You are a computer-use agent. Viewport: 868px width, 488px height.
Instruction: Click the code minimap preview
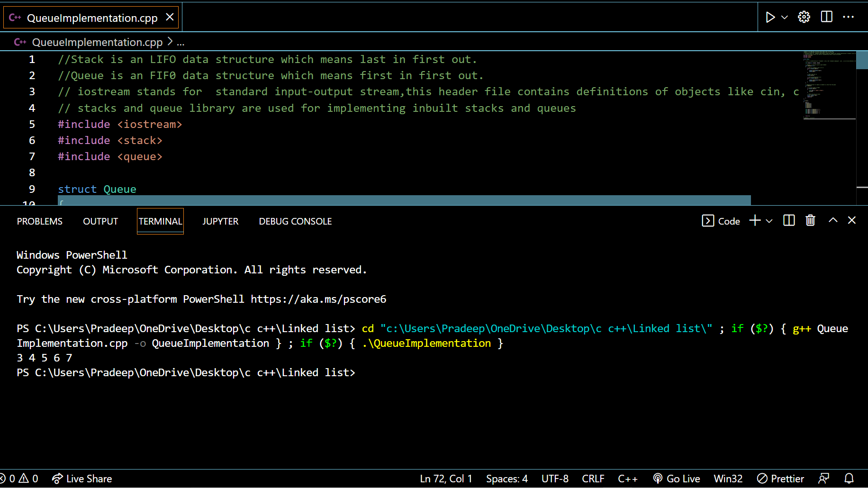(829, 85)
